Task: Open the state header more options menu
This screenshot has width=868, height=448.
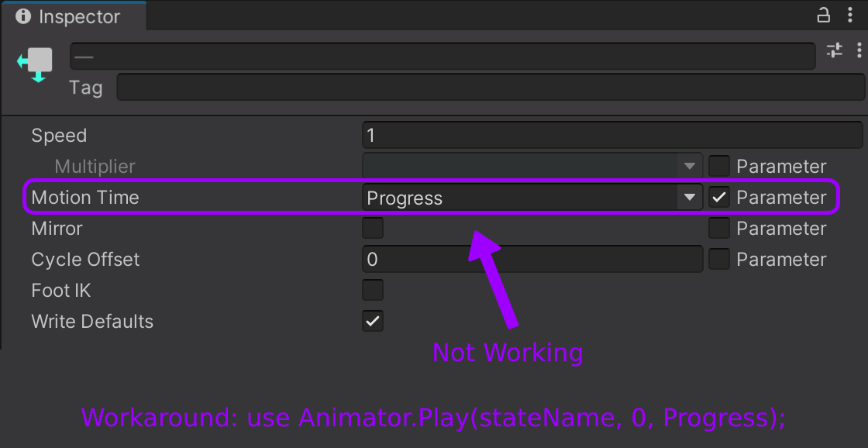Action: [x=859, y=51]
